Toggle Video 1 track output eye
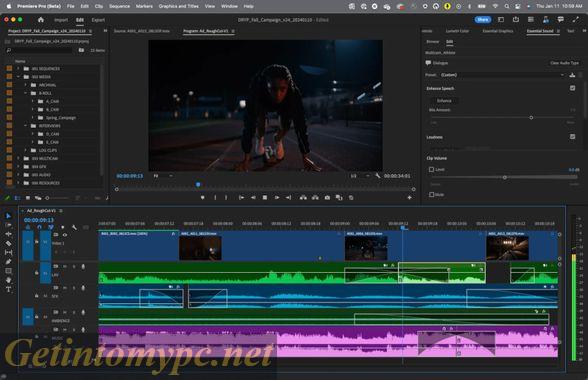 click(x=64, y=235)
